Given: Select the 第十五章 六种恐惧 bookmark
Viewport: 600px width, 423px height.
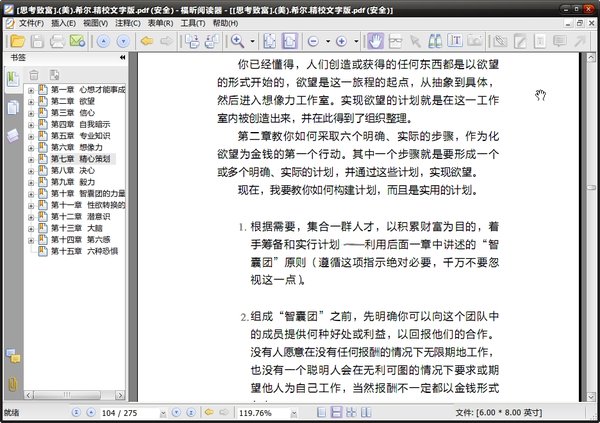Looking at the screenshot, I should click(85, 251).
